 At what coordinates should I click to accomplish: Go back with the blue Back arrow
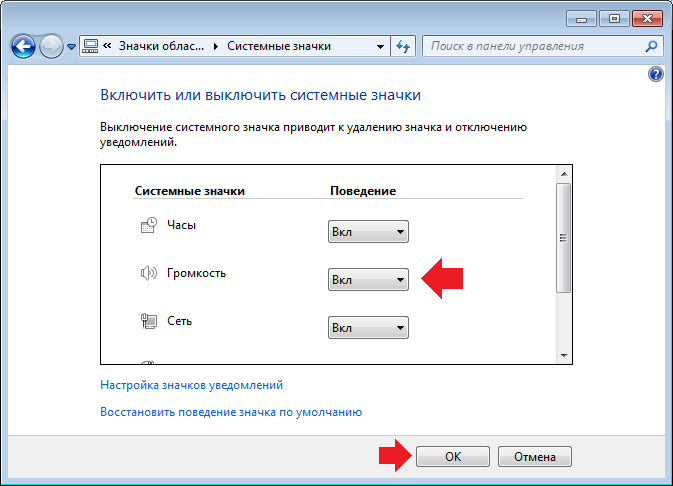(23, 46)
